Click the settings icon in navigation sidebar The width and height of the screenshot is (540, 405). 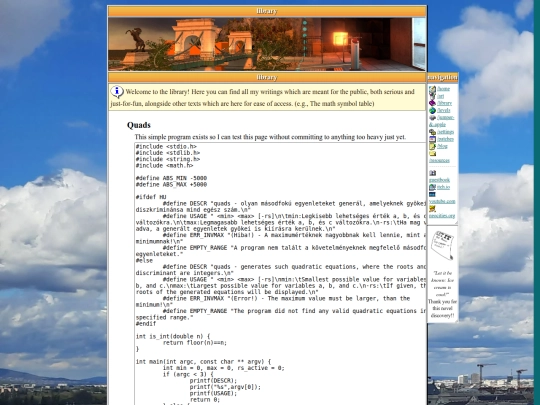pos(432,132)
